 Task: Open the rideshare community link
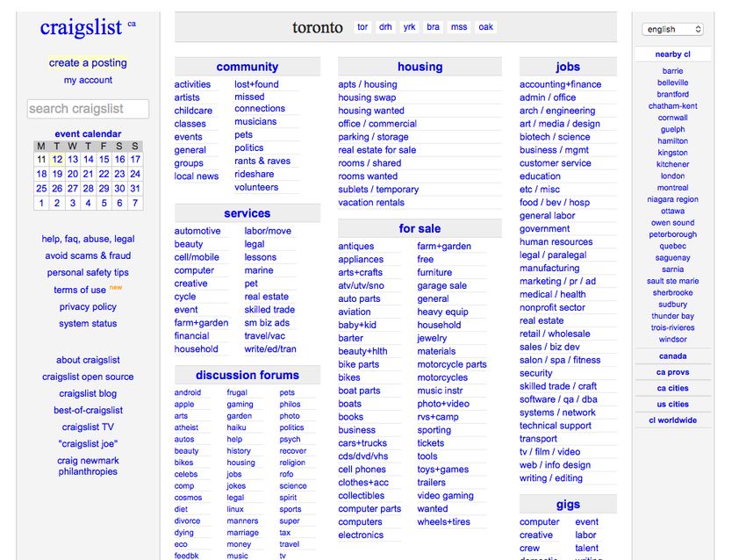(254, 174)
